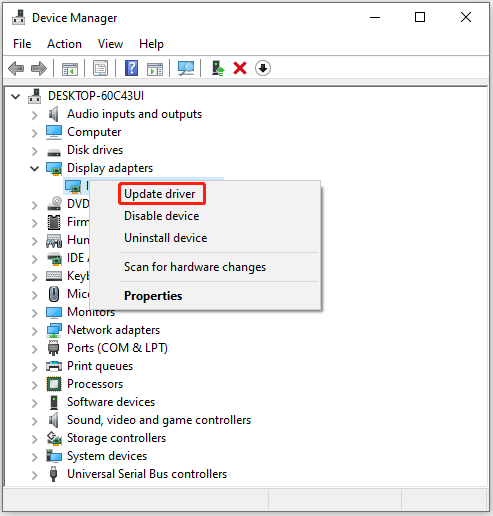This screenshot has width=493, height=516.
Task: Collapse the DESKTOP-60C43UI root node
Action: (15, 97)
